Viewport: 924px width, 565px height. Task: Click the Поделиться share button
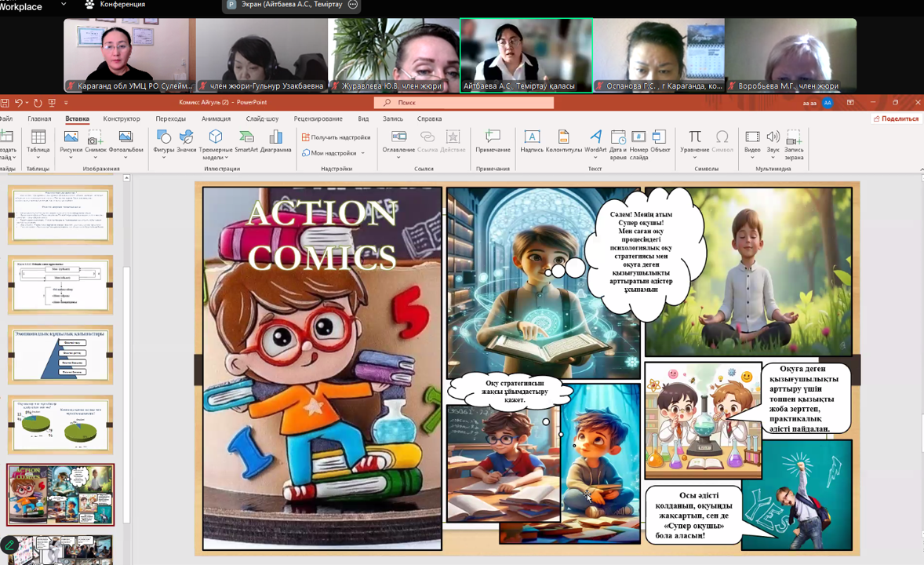pyautogui.click(x=896, y=119)
